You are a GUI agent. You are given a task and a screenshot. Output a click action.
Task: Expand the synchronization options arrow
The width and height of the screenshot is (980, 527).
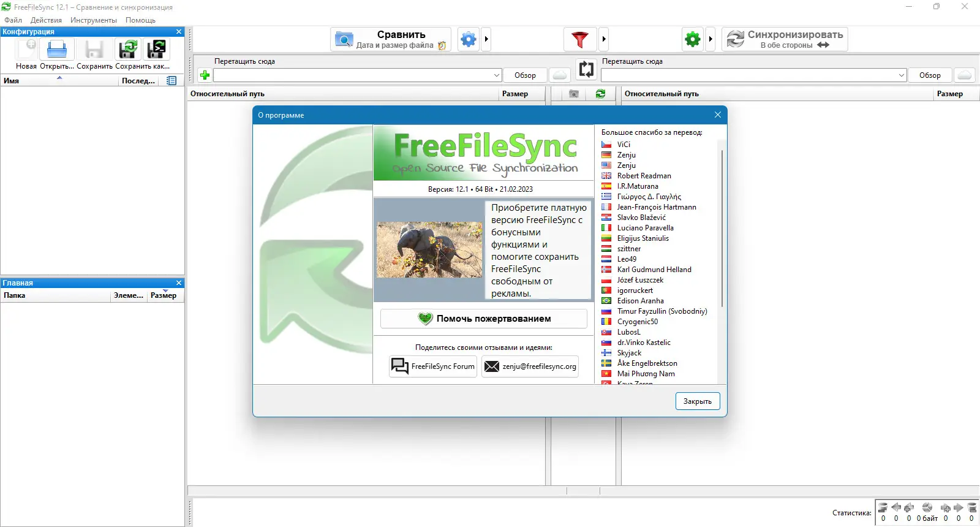[710, 39]
